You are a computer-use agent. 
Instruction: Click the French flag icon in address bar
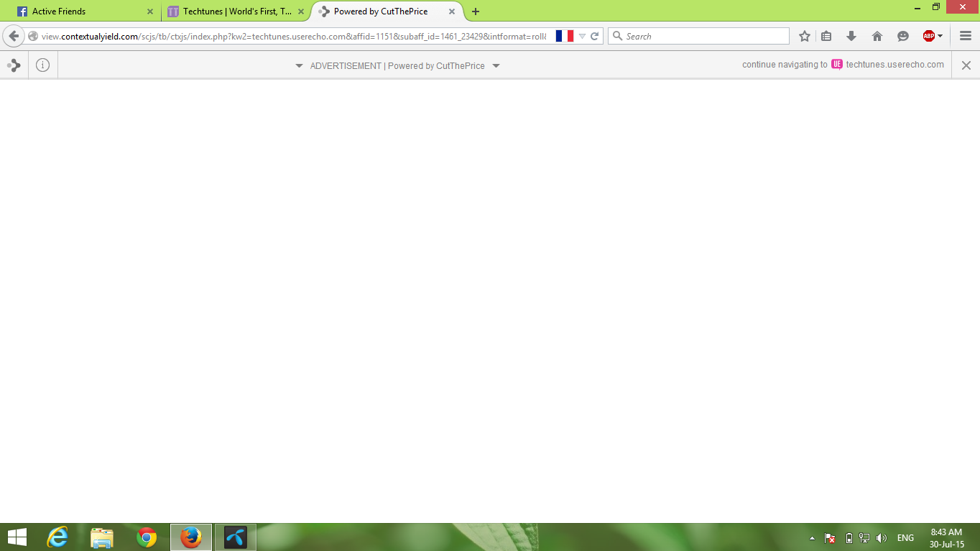(564, 36)
